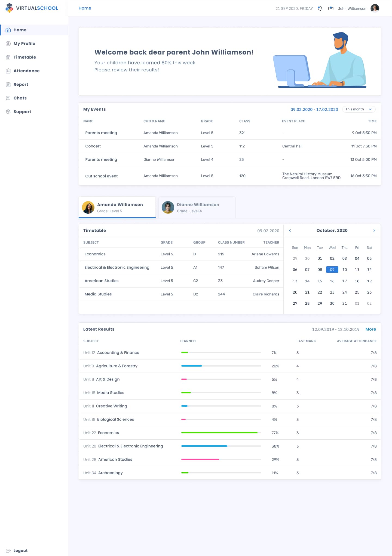
Task: Click Unit 34 Archaeology row
Action: pos(230,473)
